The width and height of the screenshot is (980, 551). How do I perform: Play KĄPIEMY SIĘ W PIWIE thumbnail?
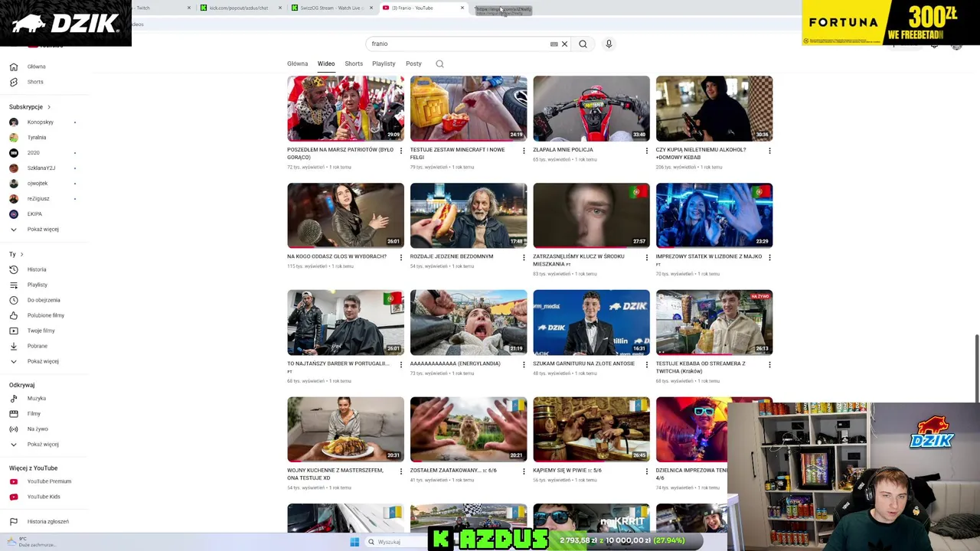click(591, 429)
